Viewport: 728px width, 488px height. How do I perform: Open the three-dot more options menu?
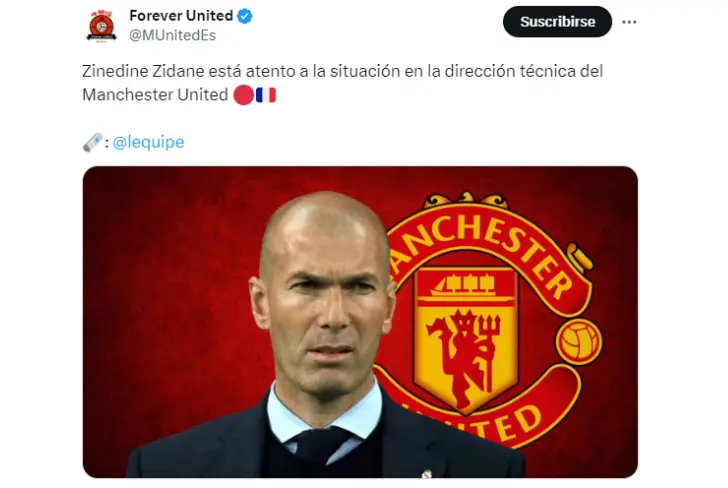click(629, 22)
